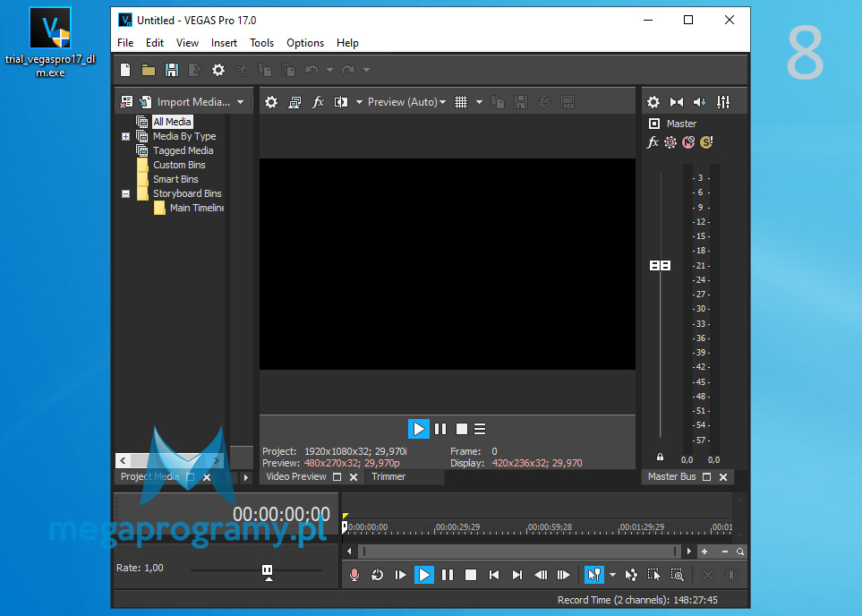862x616 pixels.
Task: Expand the Media By Type node
Action: (126, 136)
